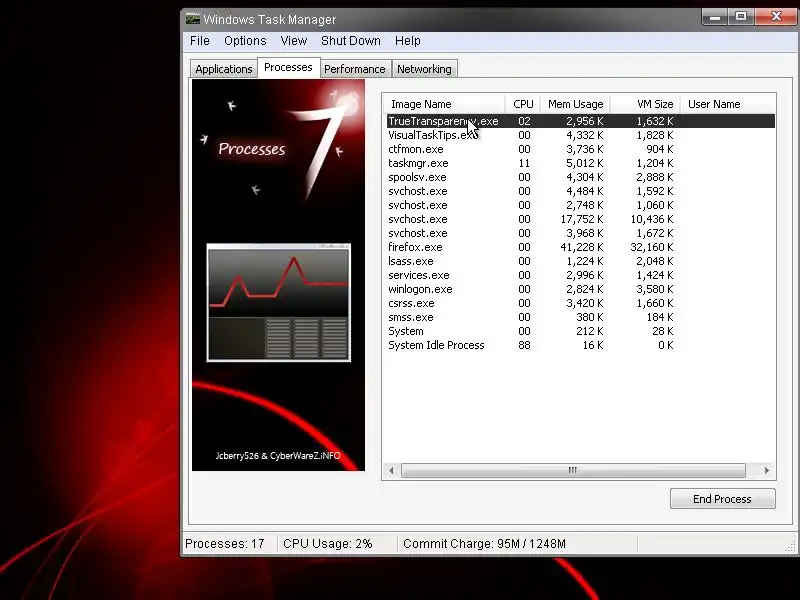Select the svchost.exe row using 17,752 K
The image size is (800, 600).
pyautogui.click(x=581, y=219)
